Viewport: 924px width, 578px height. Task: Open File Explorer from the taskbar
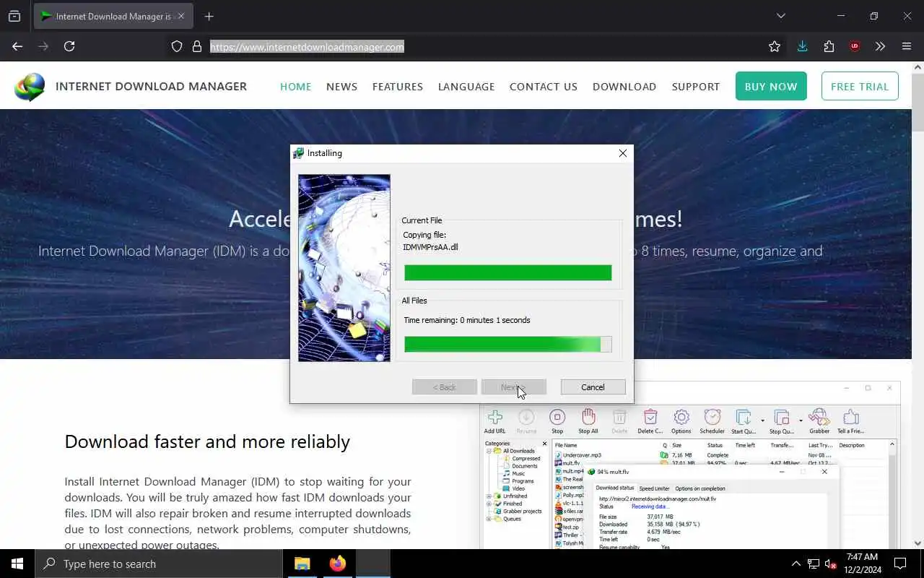point(302,564)
